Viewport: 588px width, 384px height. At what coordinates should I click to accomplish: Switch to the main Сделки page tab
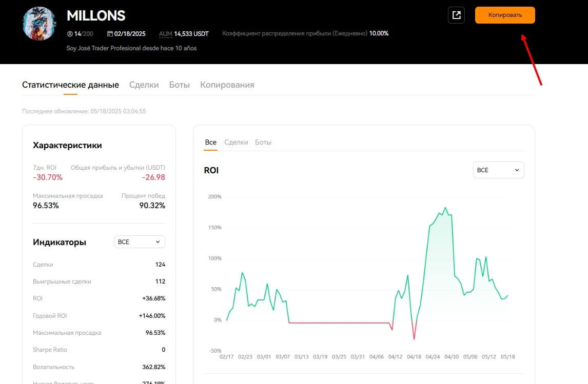tap(144, 85)
